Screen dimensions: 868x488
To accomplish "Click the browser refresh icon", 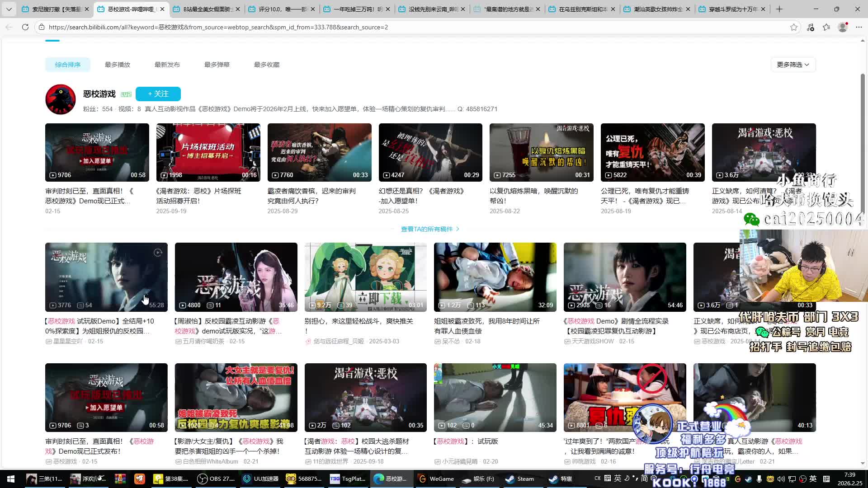I will click(25, 27).
